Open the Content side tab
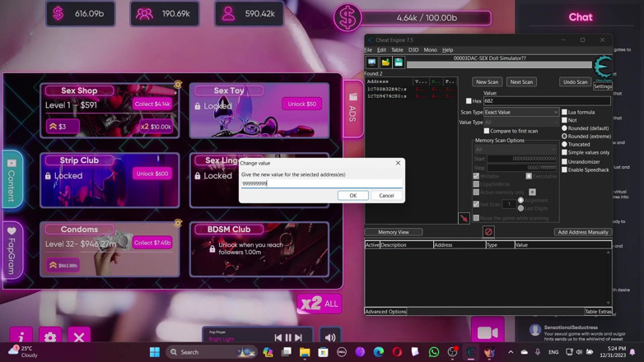The height and width of the screenshot is (362, 644). (12, 180)
